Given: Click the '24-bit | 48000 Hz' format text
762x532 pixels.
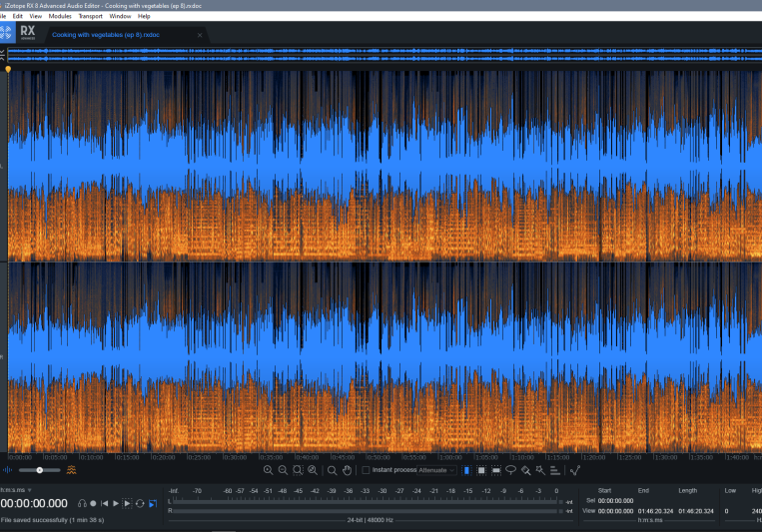Looking at the screenshot, I should pos(371,520).
